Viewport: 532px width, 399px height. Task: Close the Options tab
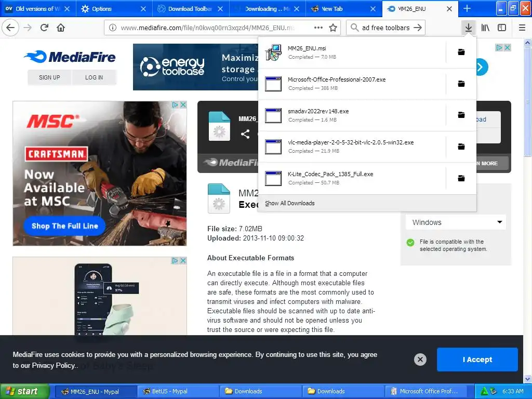(143, 9)
